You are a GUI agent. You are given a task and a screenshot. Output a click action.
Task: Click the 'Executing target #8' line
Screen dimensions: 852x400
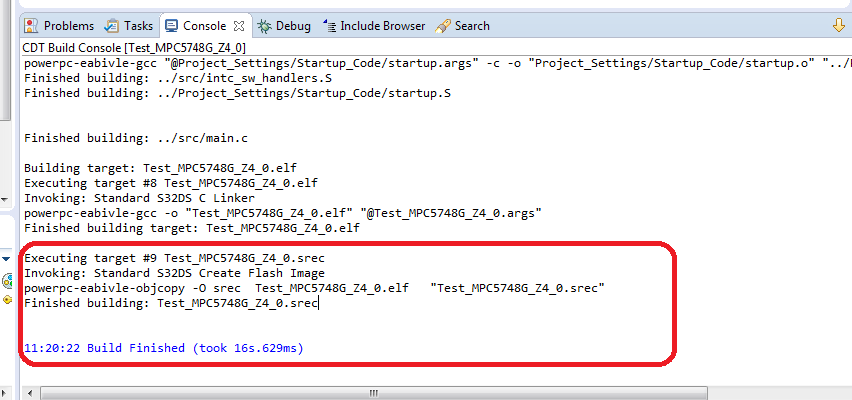171,183
